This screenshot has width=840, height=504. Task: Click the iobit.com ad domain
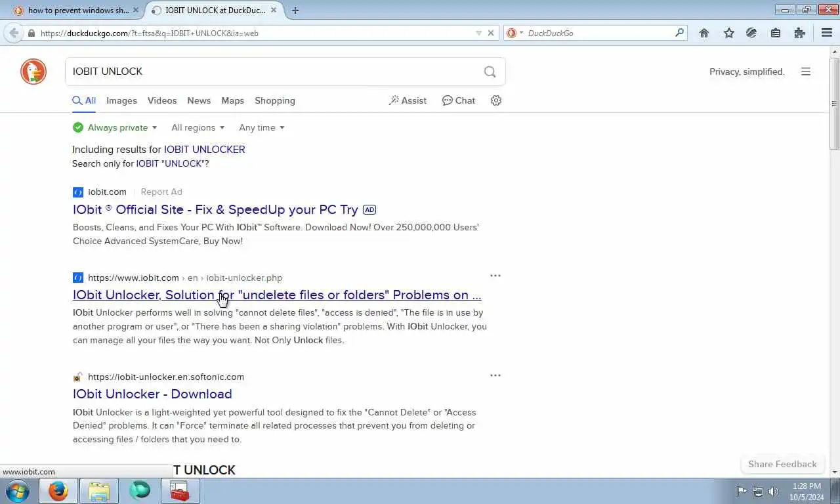(x=107, y=192)
